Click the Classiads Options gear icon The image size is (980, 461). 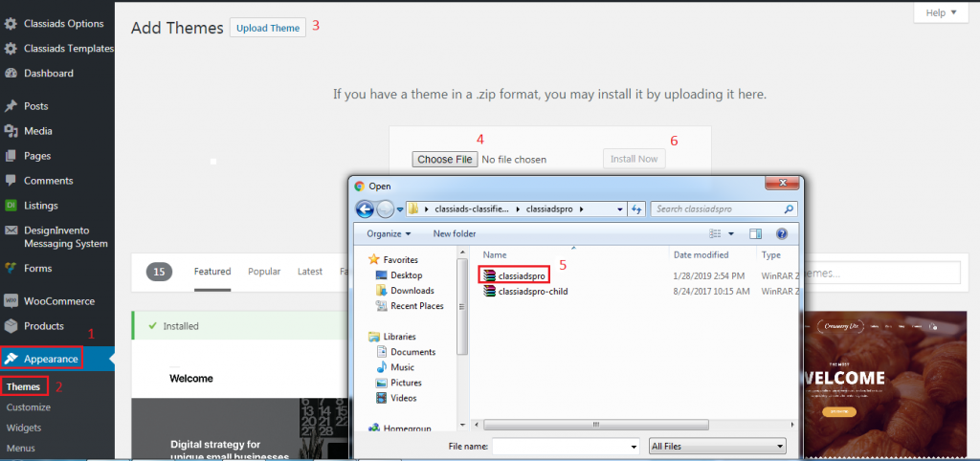[x=11, y=24]
